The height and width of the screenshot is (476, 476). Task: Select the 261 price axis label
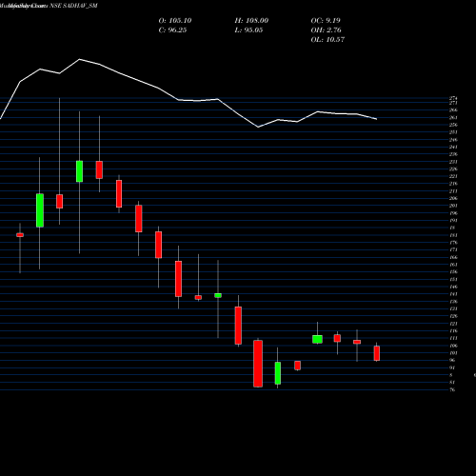[x=453, y=118]
